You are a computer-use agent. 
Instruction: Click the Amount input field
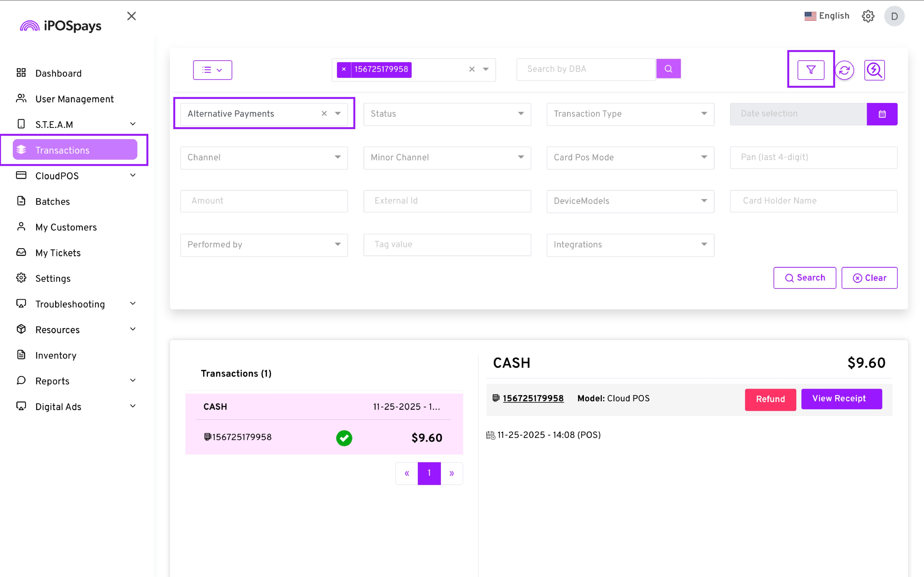[x=264, y=201]
